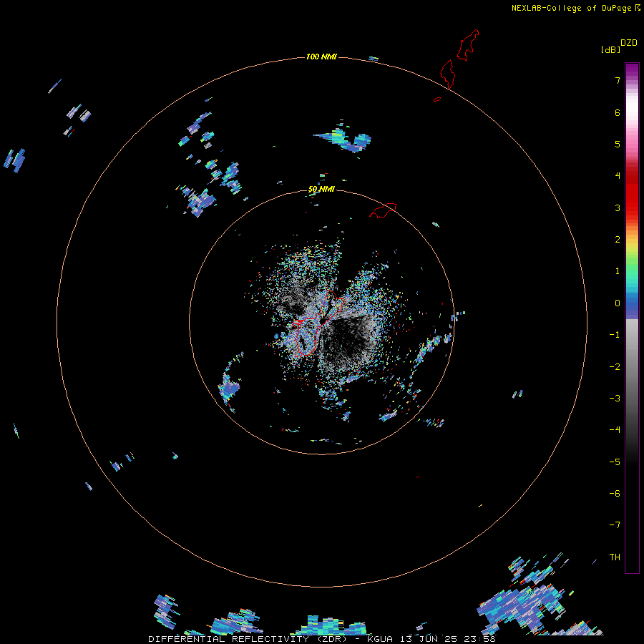The image size is (644, 644).
Task: Click the -5 value on the color scale
Action: 615,462
